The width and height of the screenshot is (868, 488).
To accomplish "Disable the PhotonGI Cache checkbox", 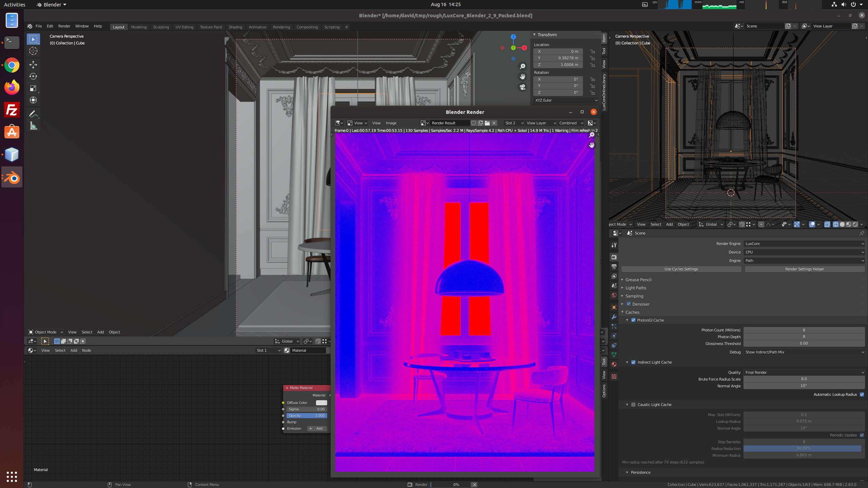I will (x=633, y=320).
